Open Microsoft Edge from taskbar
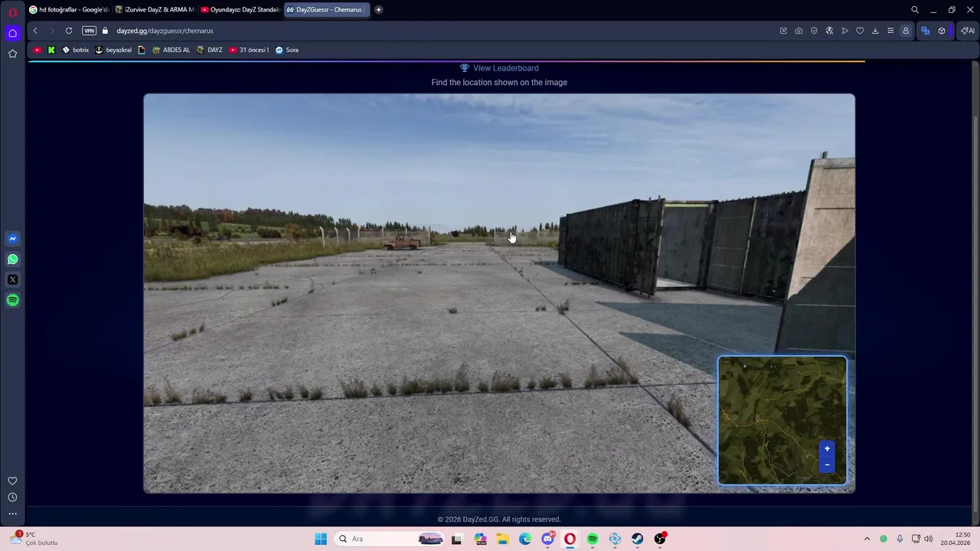Image resolution: width=980 pixels, height=551 pixels. point(525,539)
